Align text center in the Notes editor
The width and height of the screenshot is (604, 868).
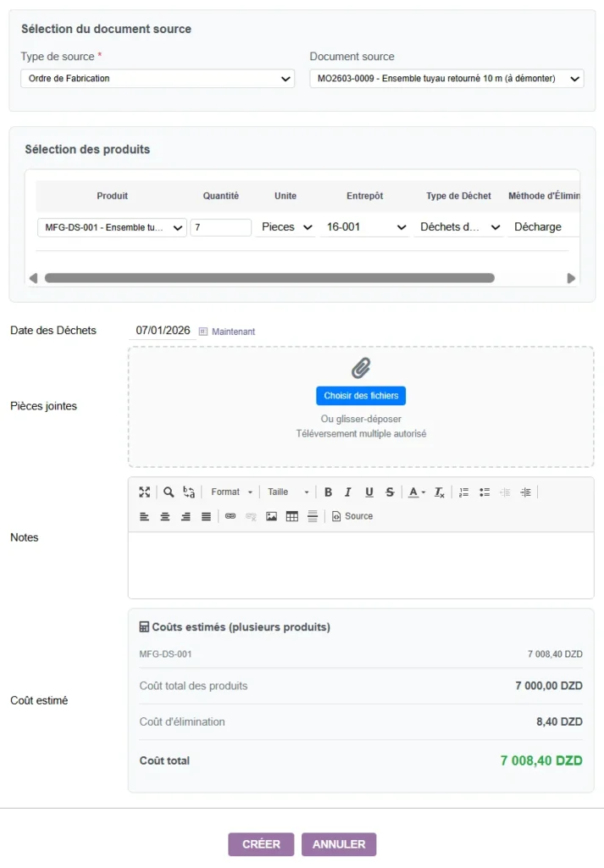click(164, 516)
